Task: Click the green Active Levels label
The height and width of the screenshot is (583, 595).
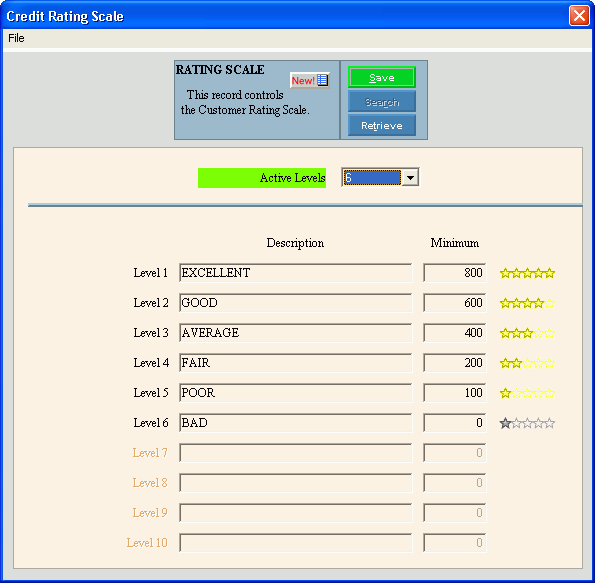Action: pos(262,178)
